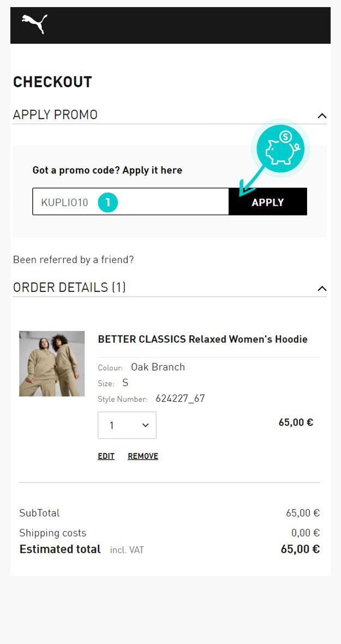The width and height of the screenshot is (341, 644).
Task: Select the style number 624227_67
Action: pos(180,398)
